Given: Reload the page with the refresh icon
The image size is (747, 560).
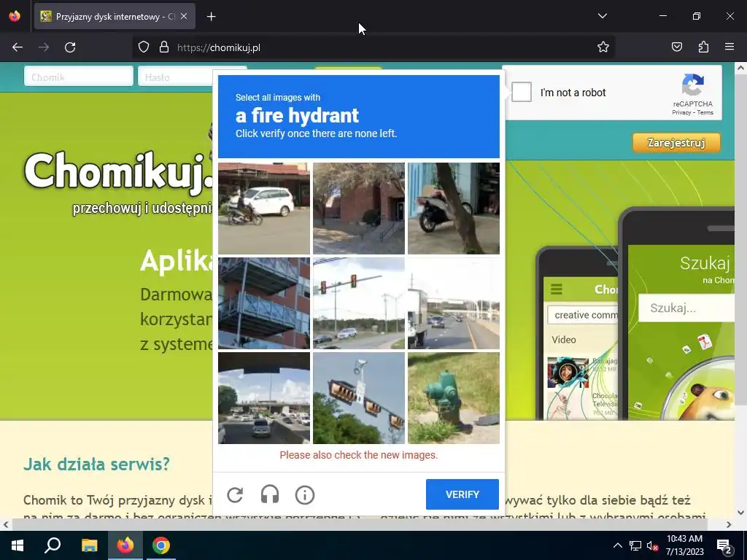Looking at the screenshot, I should coord(70,47).
